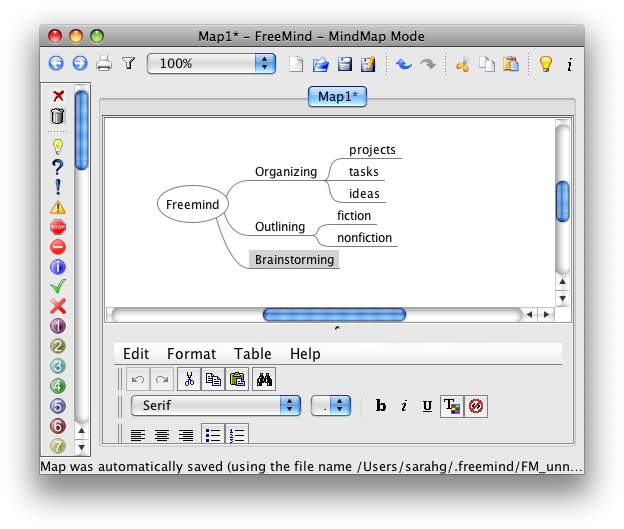Image resolution: width=624 pixels, height=529 pixels.
Task: Add the large red X cross icon
Action: click(58, 306)
